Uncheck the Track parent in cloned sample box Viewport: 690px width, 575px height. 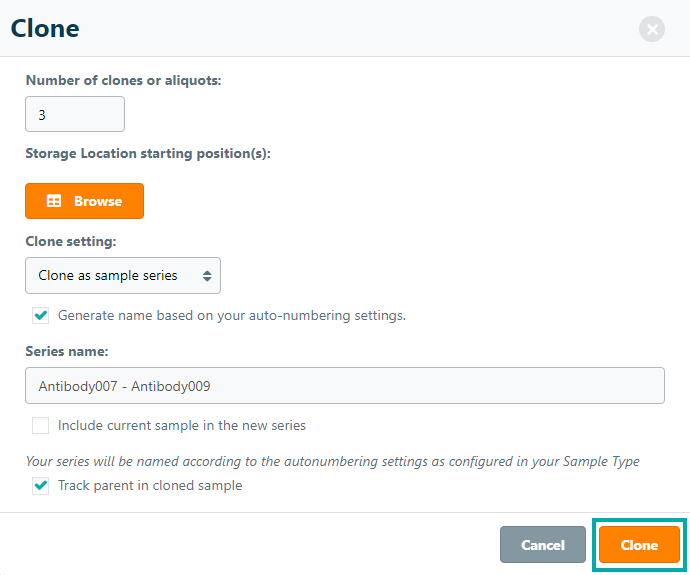41,486
